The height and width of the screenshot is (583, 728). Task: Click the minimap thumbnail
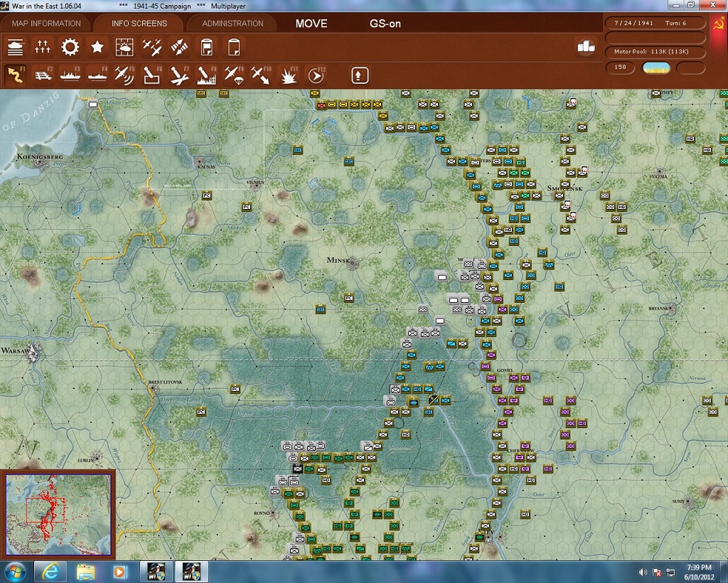[x=58, y=514]
